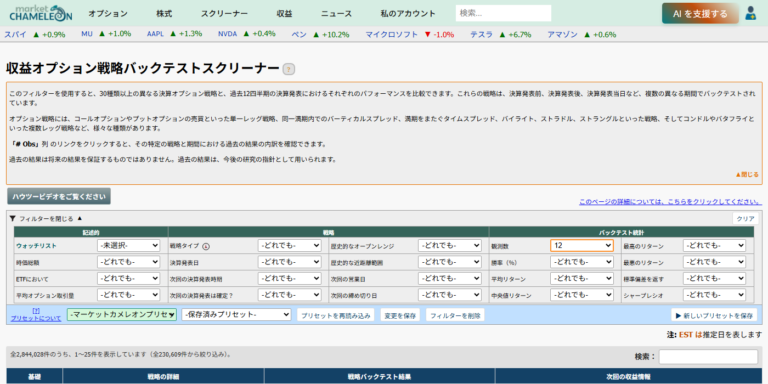
Task: Open the 中央値リターン dropdown
Action: [582, 295]
